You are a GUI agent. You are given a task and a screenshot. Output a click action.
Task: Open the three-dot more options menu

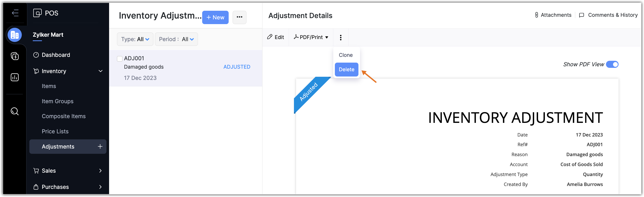coord(340,37)
